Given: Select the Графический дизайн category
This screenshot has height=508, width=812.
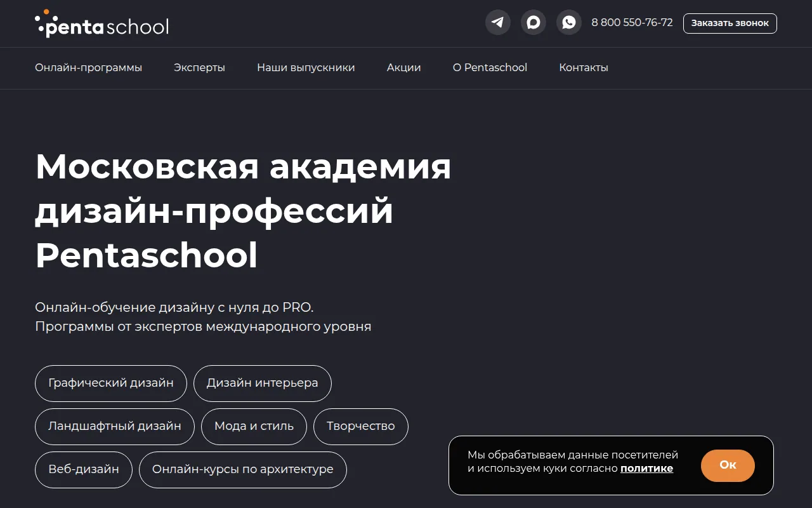Looking at the screenshot, I should pos(111,384).
